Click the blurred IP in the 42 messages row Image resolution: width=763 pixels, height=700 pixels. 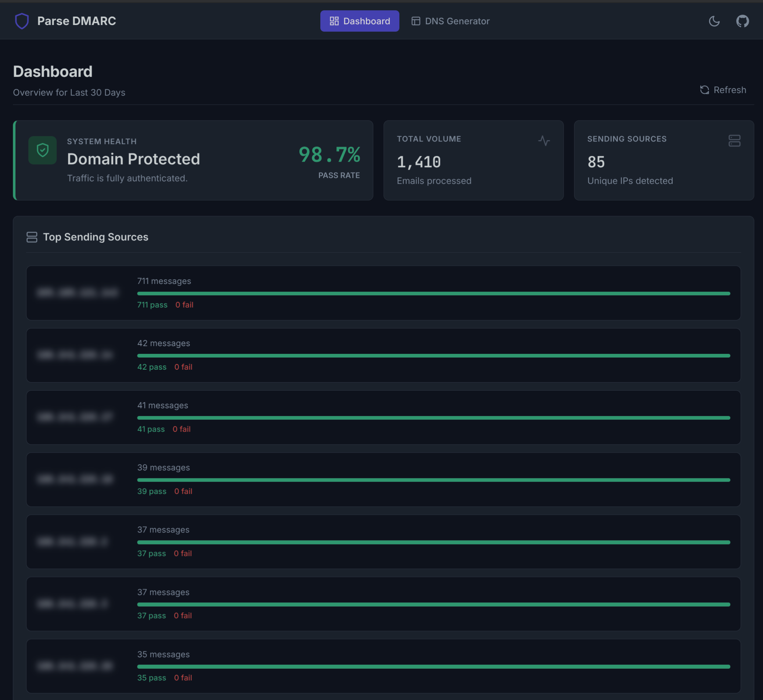[75, 355]
